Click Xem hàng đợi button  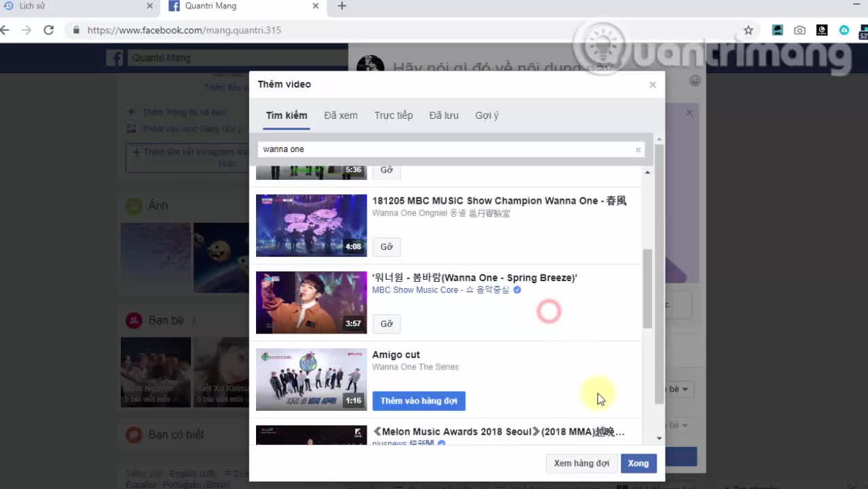pos(581,463)
